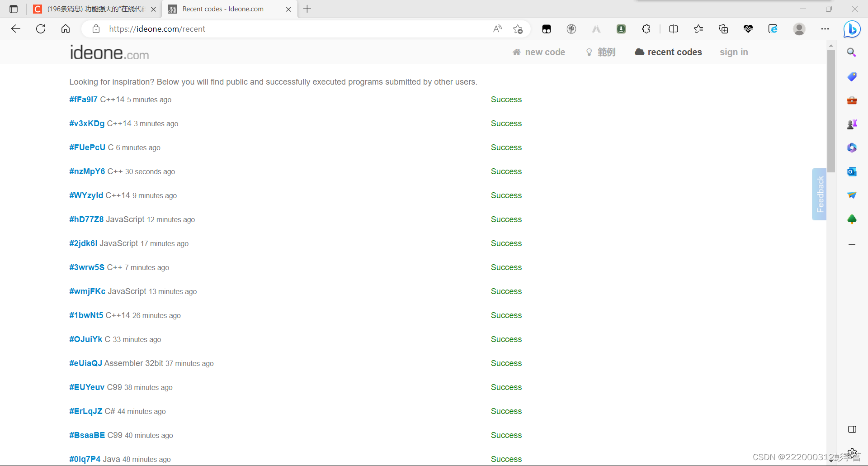The height and width of the screenshot is (466, 868).
Task: Open the Collections icon
Action: point(723,29)
